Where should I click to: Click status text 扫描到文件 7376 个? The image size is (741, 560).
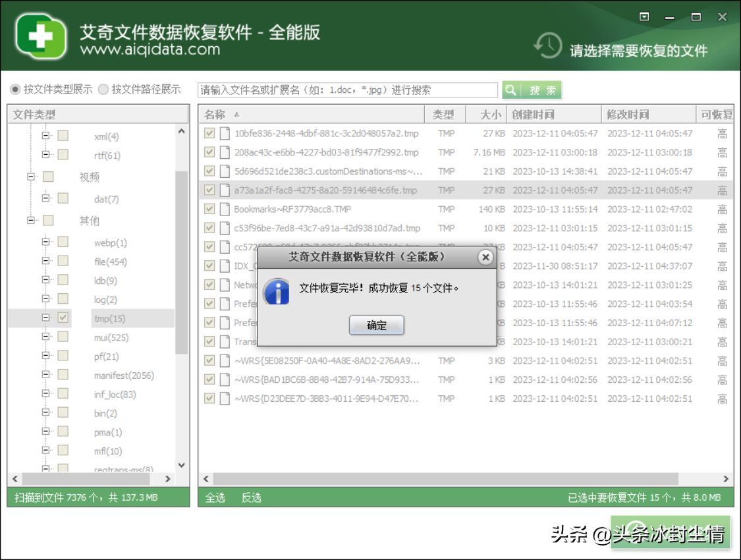(56, 497)
